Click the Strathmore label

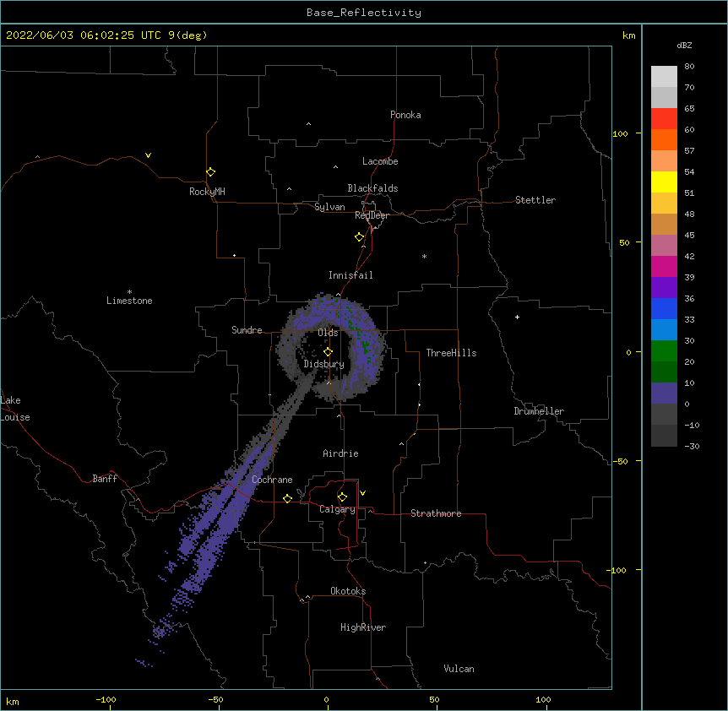(436, 513)
